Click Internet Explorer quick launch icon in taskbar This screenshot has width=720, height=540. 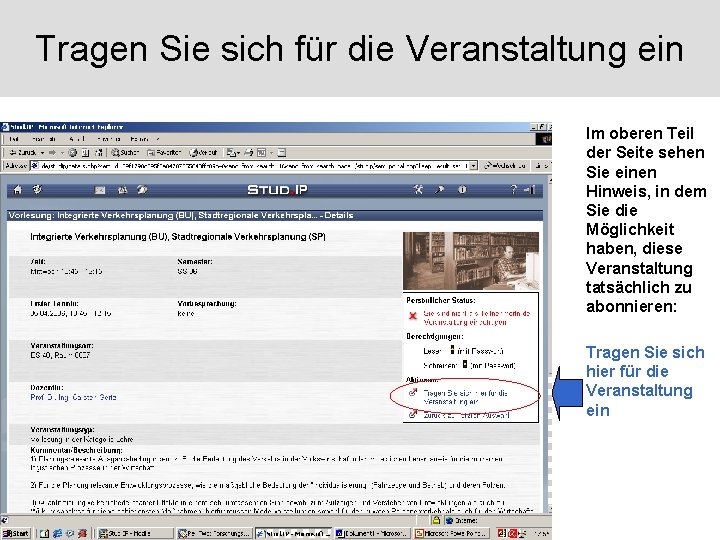coord(57,533)
